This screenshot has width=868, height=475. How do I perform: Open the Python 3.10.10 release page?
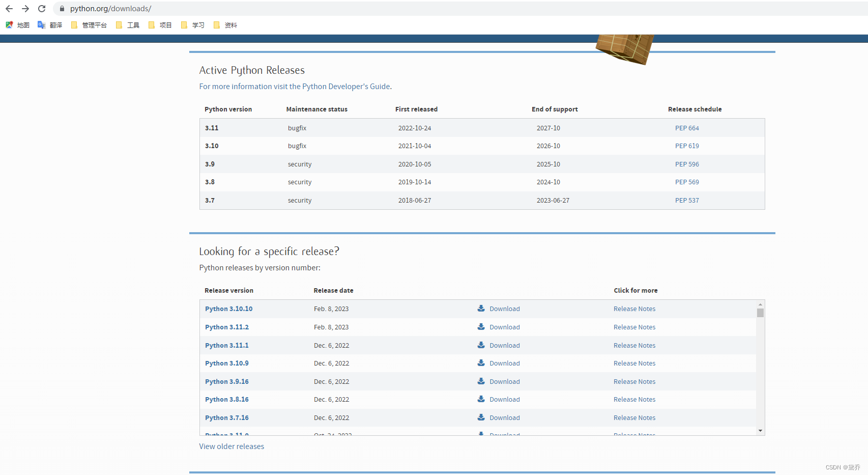tap(229, 309)
